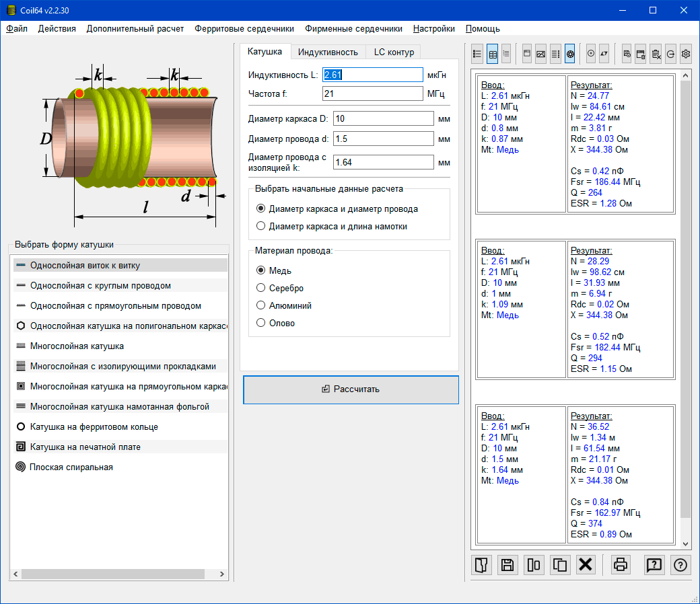Screen dimensions: 700x604
Task: Copy results with the two-pages icon
Action: coord(560,565)
